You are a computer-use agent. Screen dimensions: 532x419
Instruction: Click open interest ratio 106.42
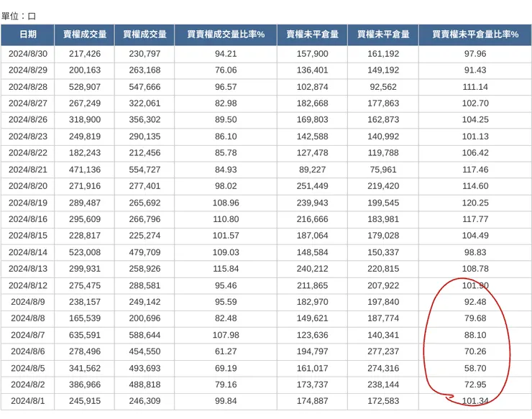pos(475,153)
